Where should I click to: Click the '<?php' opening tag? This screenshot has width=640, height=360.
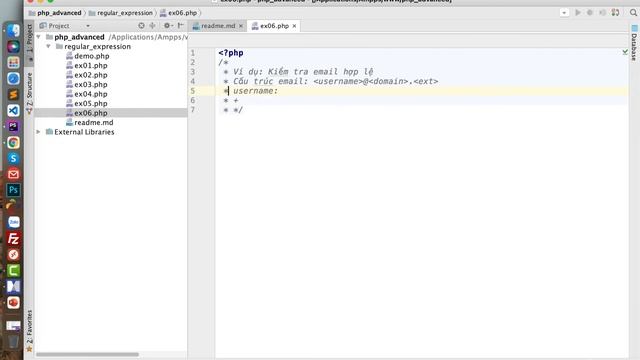231,53
